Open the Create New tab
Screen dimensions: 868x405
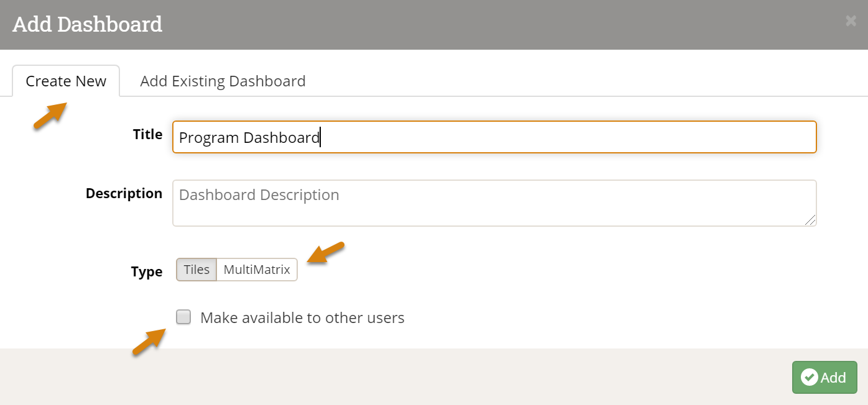tap(66, 81)
